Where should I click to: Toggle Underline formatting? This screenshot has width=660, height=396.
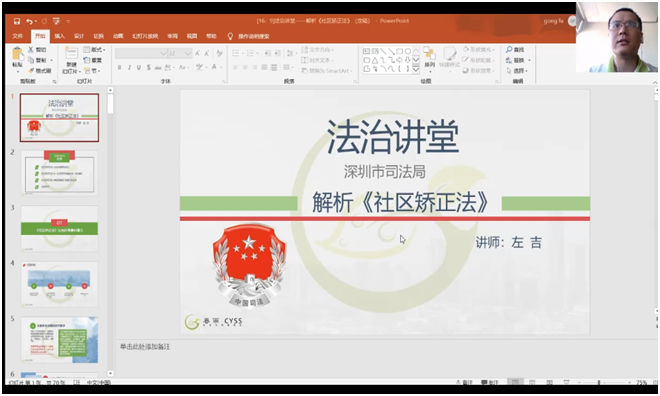coord(138,67)
